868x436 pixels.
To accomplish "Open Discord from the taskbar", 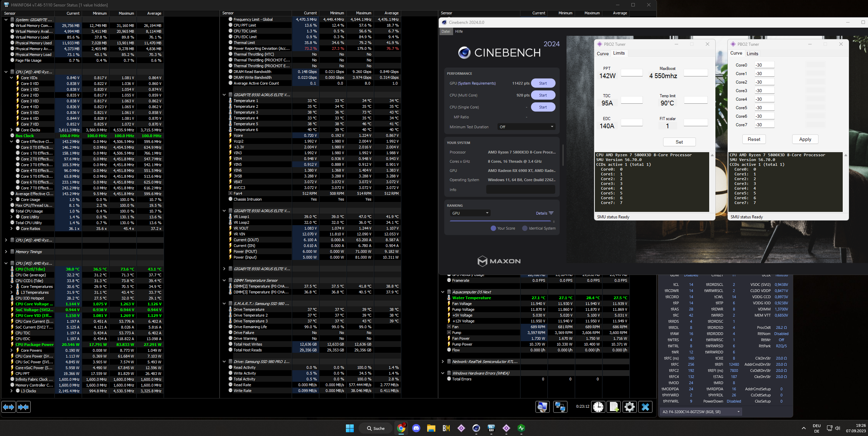I will pos(416,428).
